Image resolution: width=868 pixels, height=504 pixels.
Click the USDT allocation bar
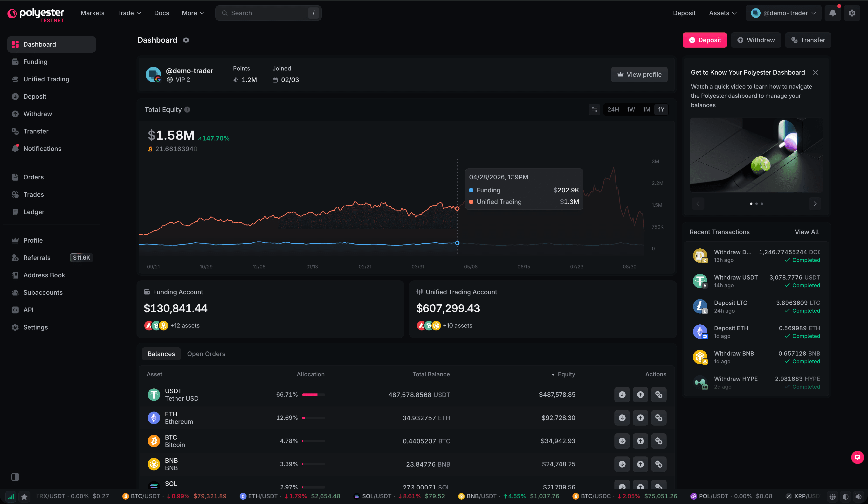[313, 395]
